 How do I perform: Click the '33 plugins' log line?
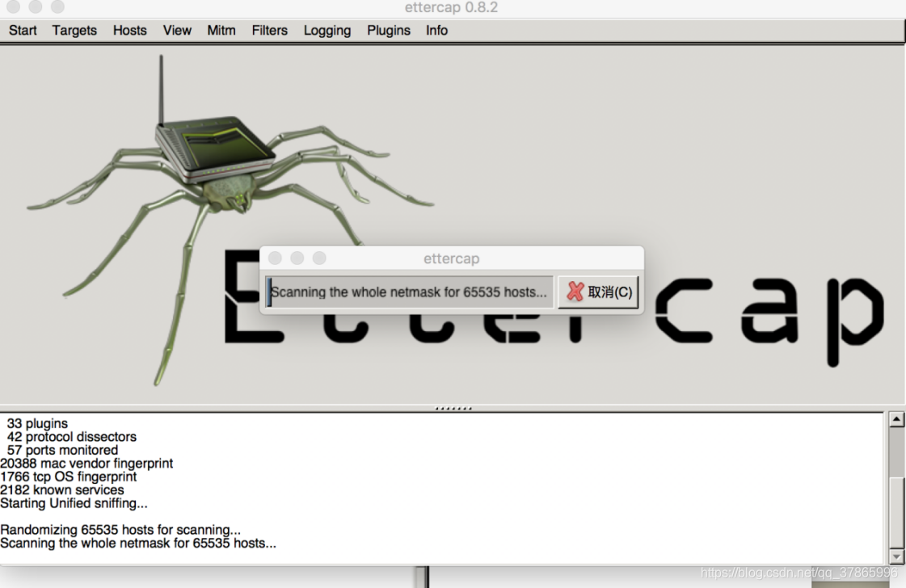point(37,423)
